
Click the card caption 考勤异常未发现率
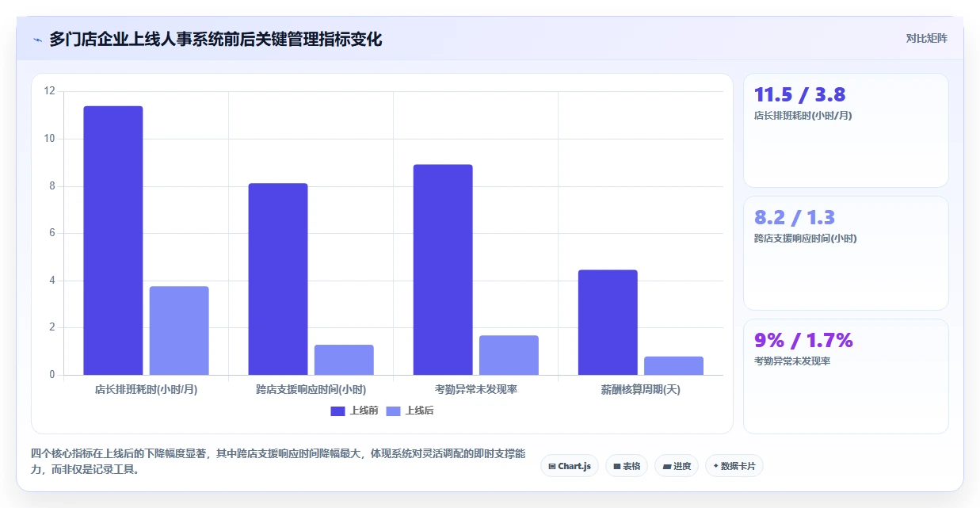(x=792, y=361)
